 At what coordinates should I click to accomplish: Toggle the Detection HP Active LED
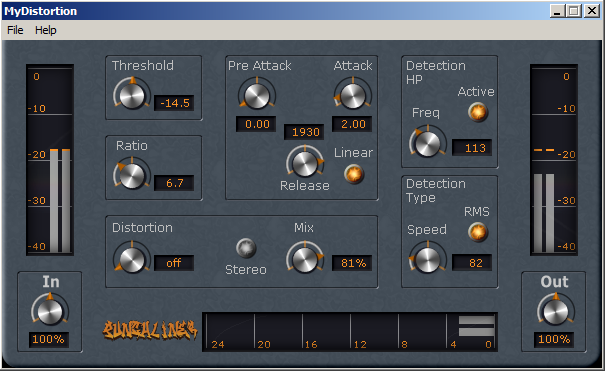point(478,112)
